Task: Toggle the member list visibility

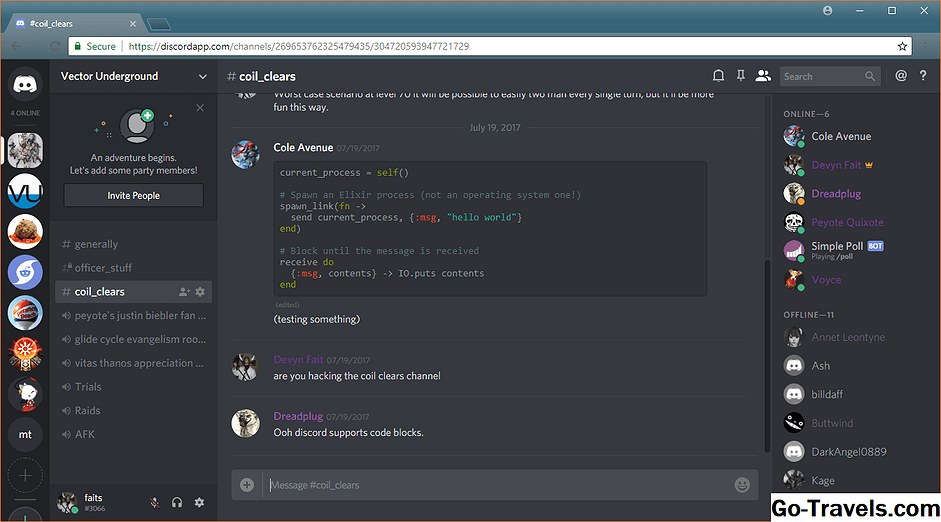Action: click(x=764, y=76)
